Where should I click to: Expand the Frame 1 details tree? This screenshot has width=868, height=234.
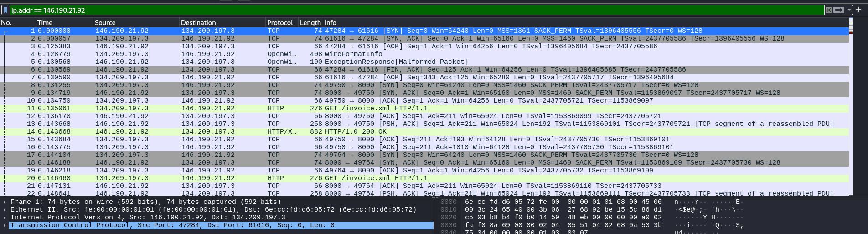pos(5,202)
